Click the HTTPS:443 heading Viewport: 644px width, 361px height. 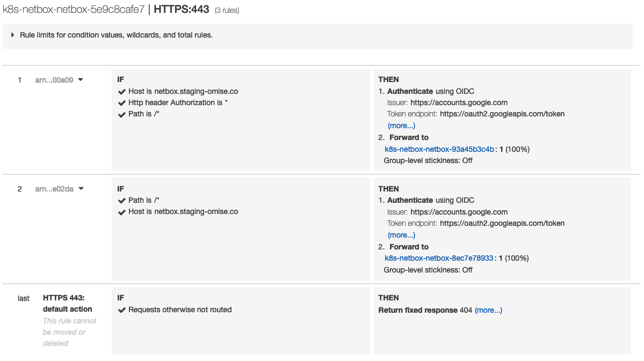pyautogui.click(x=182, y=10)
